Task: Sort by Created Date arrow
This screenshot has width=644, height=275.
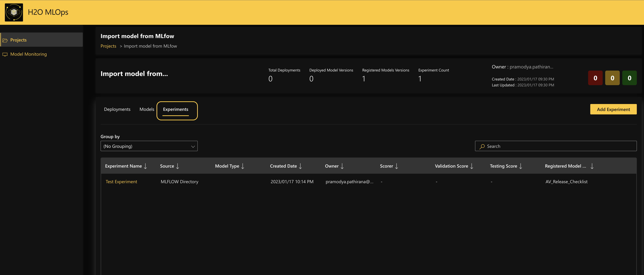Action: pos(300,166)
